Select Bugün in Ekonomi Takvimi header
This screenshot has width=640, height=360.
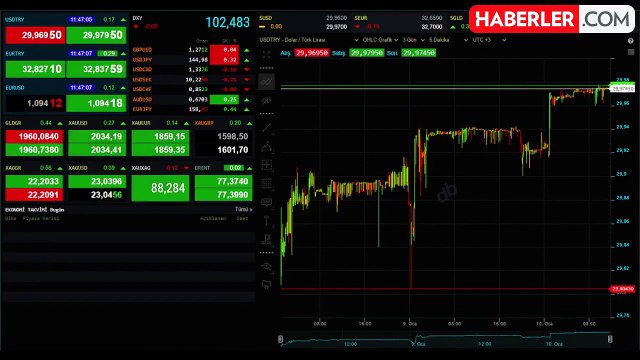click(x=57, y=210)
